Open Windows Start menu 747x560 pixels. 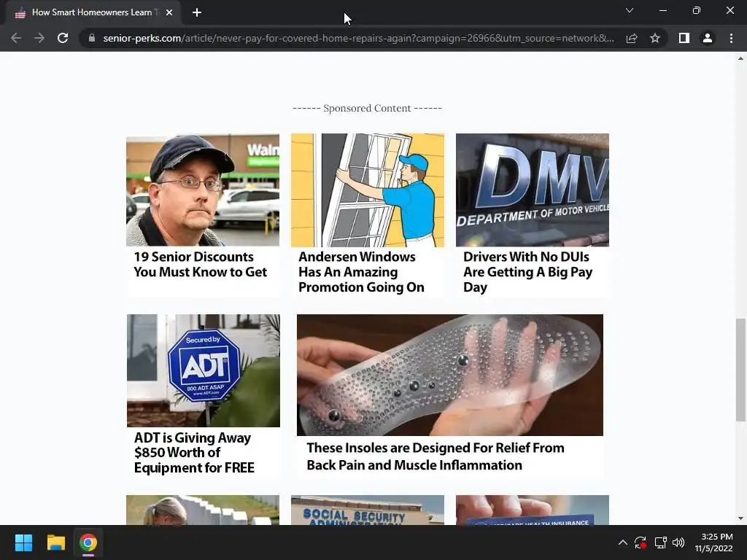[x=23, y=542]
